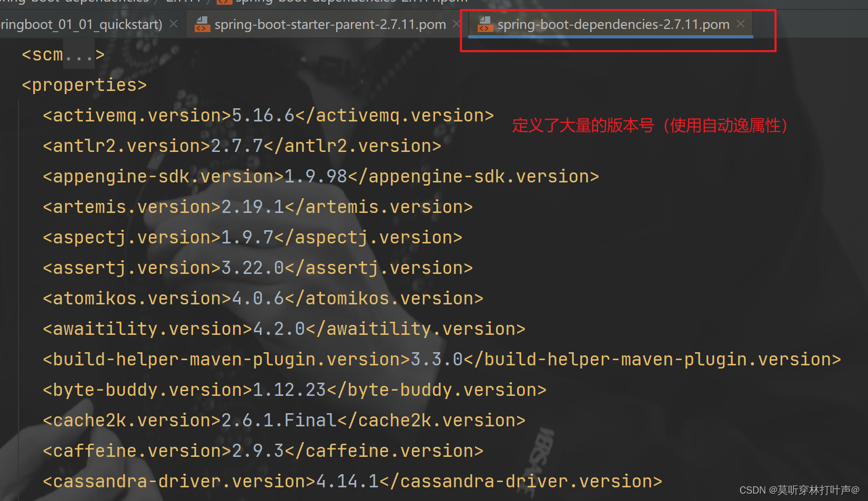The width and height of the screenshot is (868, 501).
Task: Click the byte-buddy.version line 1.12.23
Action: [295, 390]
